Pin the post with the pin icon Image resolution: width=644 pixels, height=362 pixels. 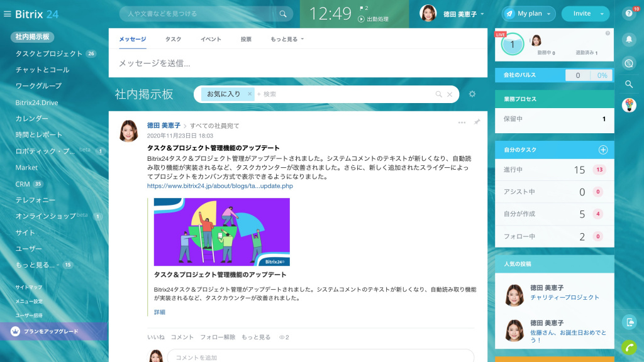pos(477,122)
